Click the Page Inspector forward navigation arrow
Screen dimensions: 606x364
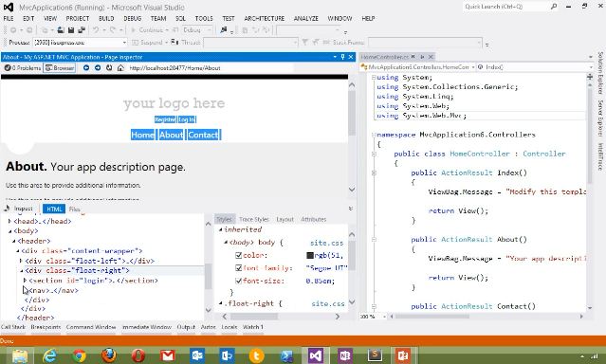pyautogui.click(x=98, y=67)
